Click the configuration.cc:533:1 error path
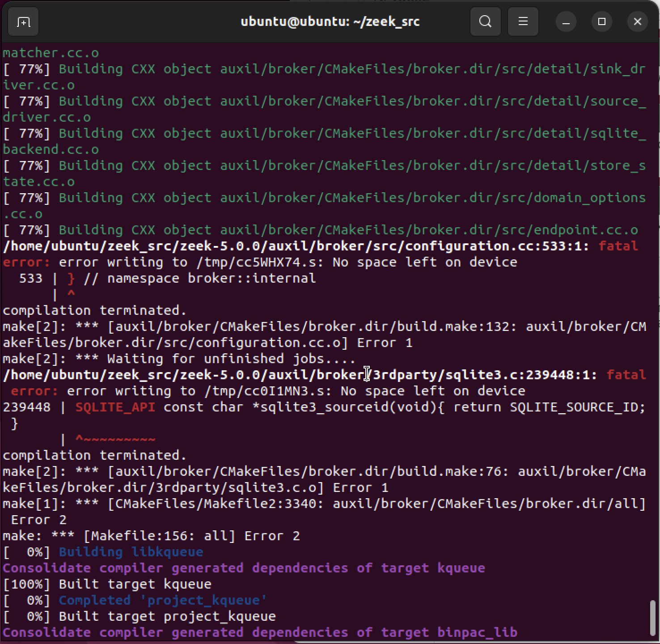The image size is (660, 644). (296, 246)
